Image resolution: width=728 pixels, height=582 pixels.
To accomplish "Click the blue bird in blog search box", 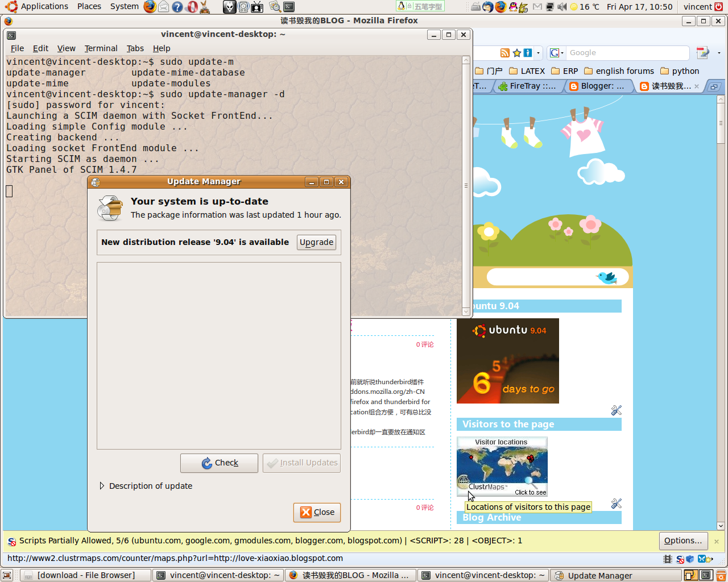I will coord(607,277).
